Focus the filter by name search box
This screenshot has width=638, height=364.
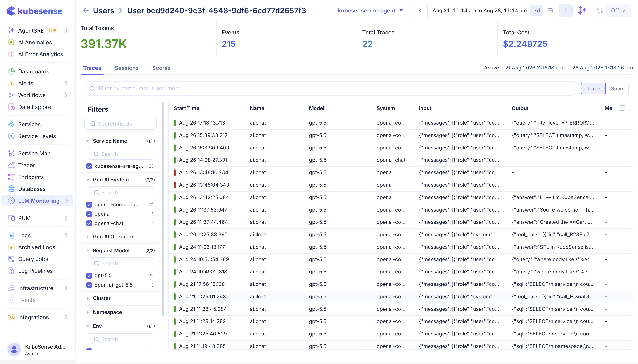click(x=330, y=88)
